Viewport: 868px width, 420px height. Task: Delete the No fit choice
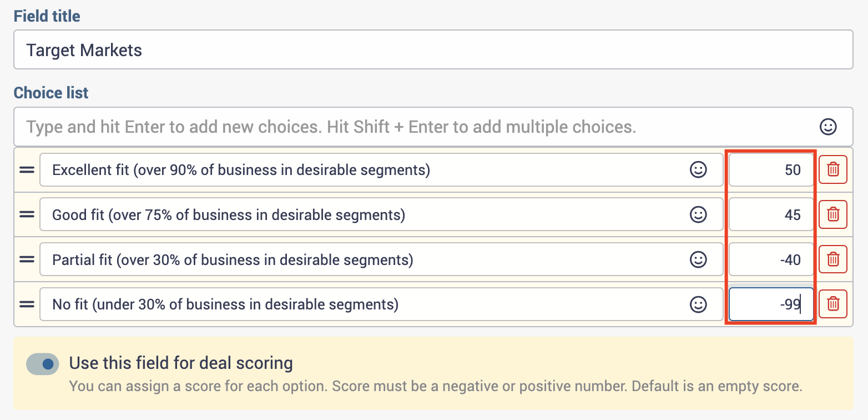[x=833, y=304]
